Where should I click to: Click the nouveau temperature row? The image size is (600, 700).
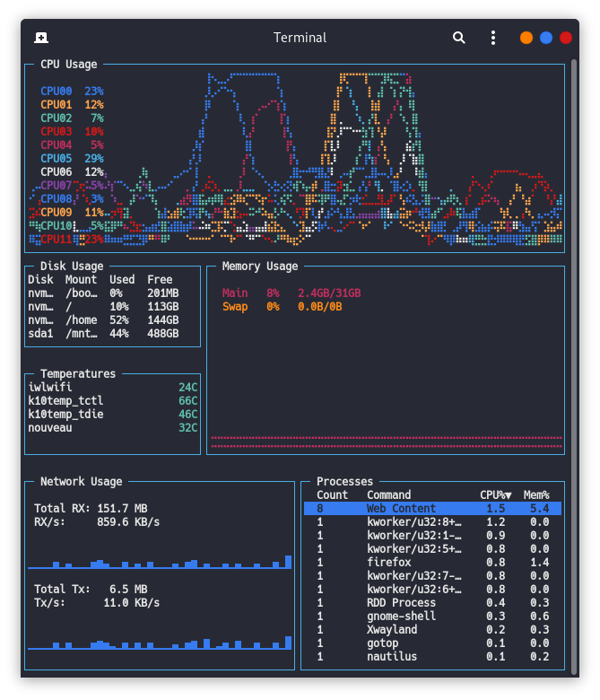pos(112,428)
